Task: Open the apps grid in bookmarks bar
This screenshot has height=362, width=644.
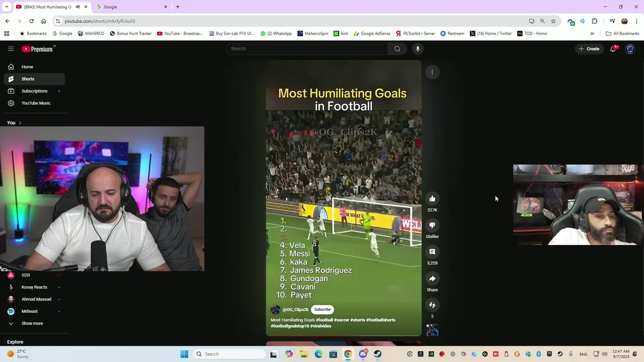Action: (x=7, y=34)
